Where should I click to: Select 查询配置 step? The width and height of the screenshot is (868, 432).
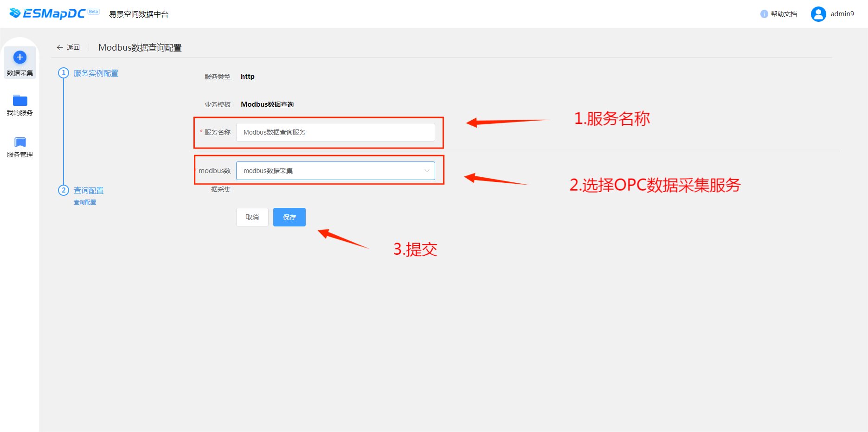[89, 191]
